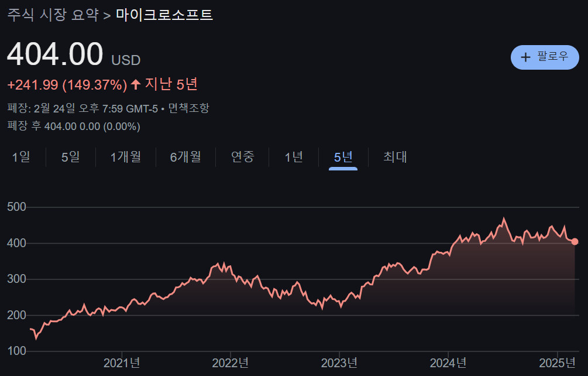Click the 500 y-axis label
Screen dimensions: 588x376
click(x=16, y=207)
